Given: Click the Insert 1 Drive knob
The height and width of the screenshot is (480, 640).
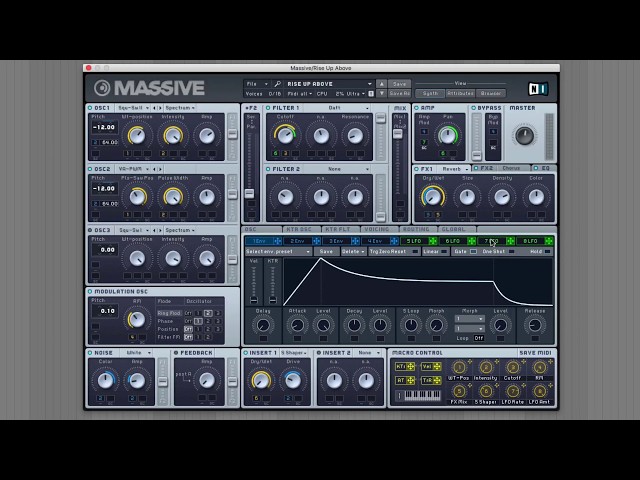Looking at the screenshot, I should tap(293, 379).
